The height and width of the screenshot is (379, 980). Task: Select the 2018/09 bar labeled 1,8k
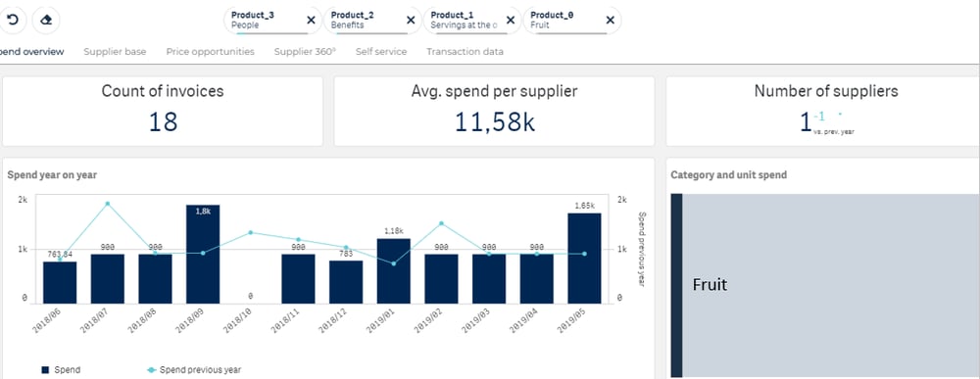point(203,254)
